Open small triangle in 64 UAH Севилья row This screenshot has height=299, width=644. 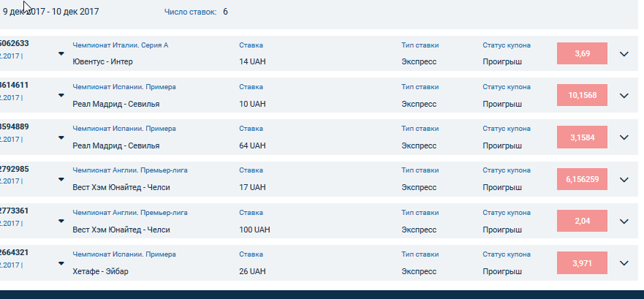pos(61,137)
